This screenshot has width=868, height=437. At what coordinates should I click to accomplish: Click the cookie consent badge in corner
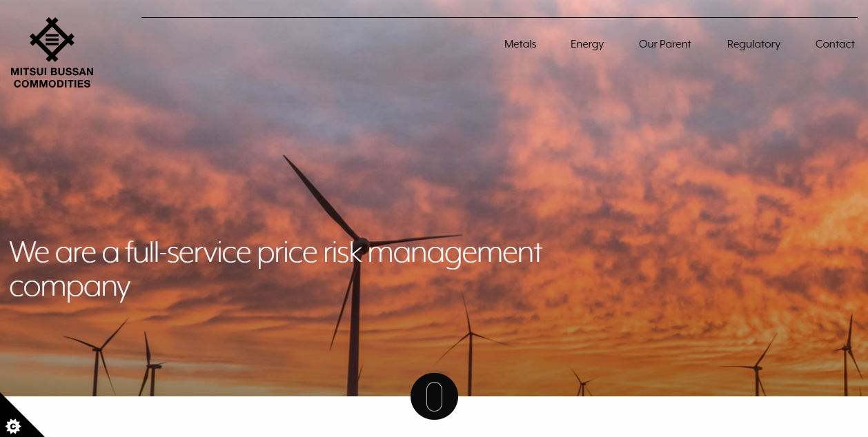[x=12, y=426]
